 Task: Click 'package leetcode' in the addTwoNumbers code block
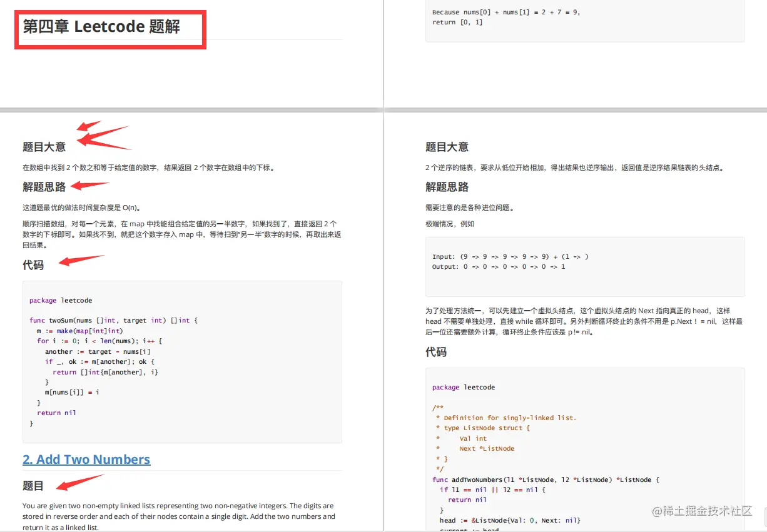pyautogui.click(x=464, y=387)
